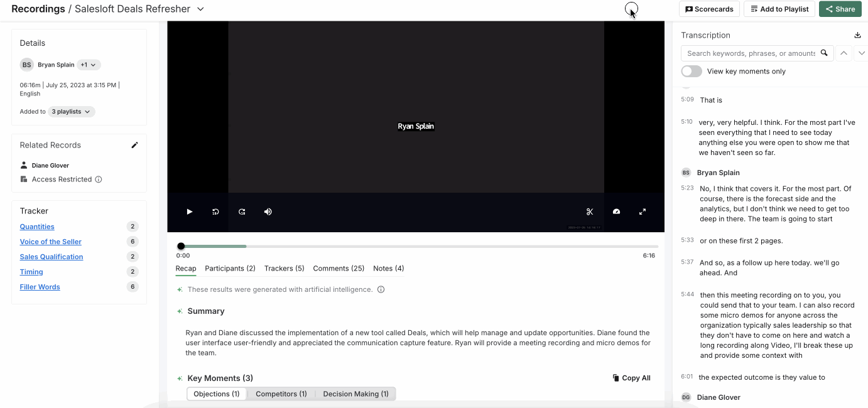
Task: Click the rewind skip-back icon
Action: pos(215,212)
